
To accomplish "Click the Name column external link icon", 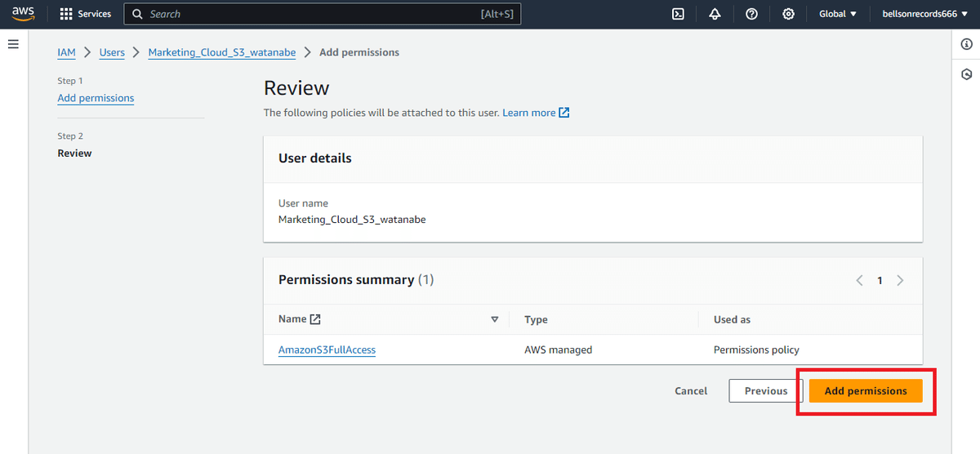I will 315,319.
